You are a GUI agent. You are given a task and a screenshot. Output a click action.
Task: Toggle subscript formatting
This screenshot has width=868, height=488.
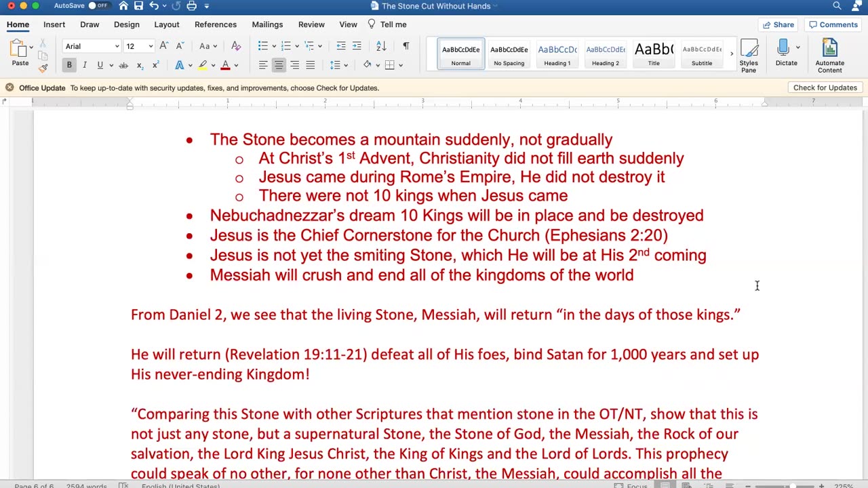click(x=140, y=65)
